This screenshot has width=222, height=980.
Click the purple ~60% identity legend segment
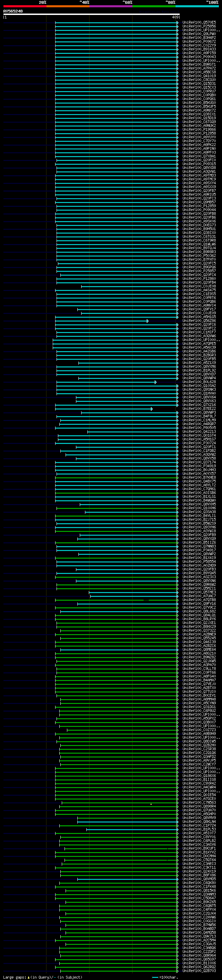click(111, 6)
